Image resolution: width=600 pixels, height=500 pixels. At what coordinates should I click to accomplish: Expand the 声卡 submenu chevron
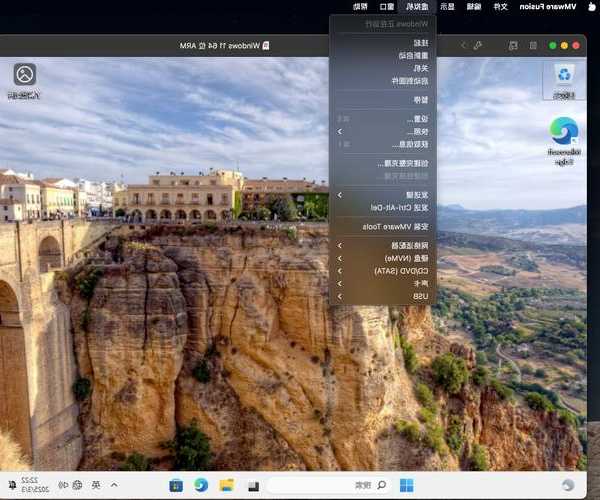pos(340,284)
